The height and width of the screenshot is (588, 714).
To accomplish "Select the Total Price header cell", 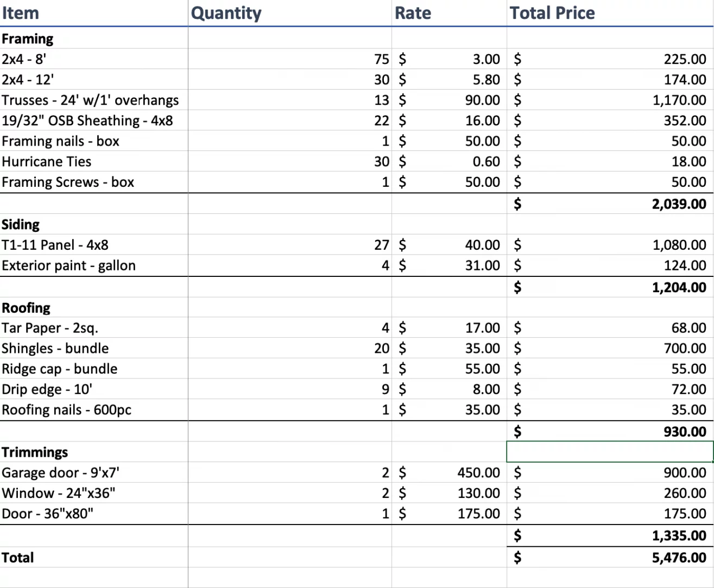I will (x=610, y=13).
